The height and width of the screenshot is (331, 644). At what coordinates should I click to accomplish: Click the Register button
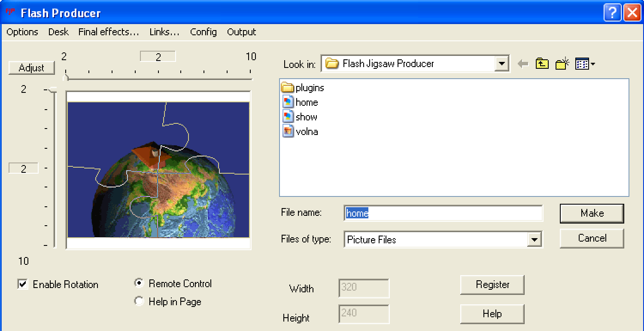492,285
